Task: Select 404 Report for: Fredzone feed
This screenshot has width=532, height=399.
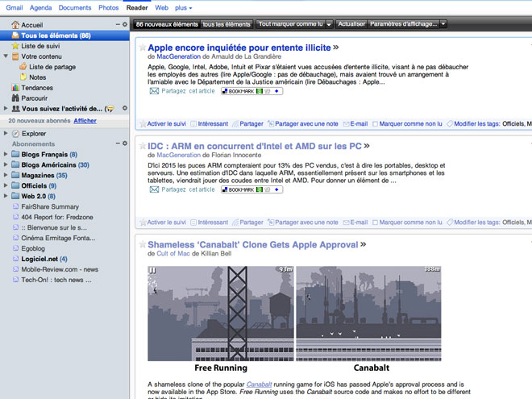Action: click(57, 217)
